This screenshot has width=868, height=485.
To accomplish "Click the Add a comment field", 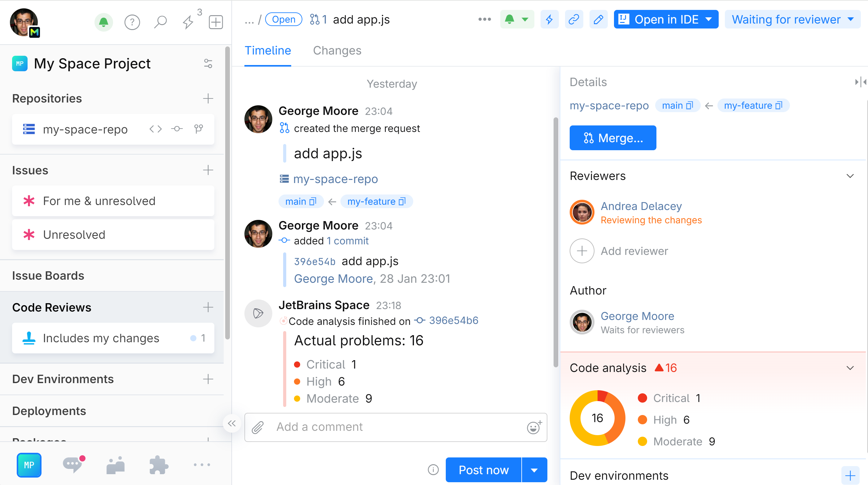I will click(x=396, y=427).
